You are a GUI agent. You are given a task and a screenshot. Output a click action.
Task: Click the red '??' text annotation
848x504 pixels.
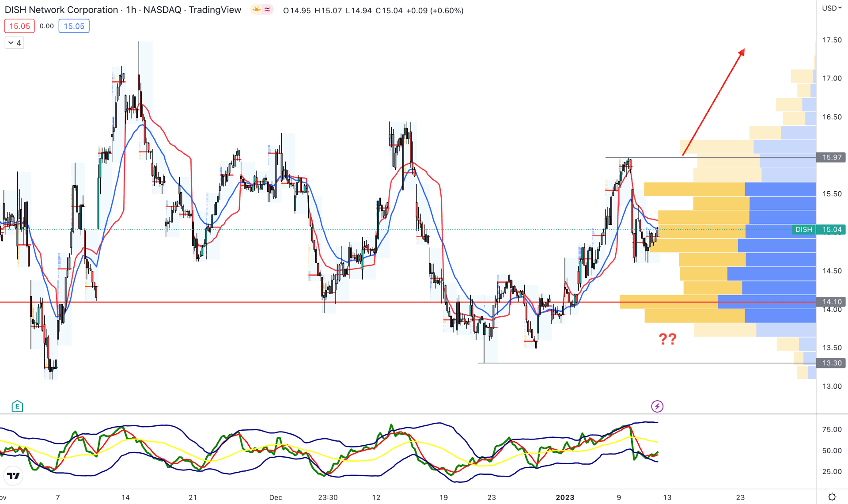667,339
